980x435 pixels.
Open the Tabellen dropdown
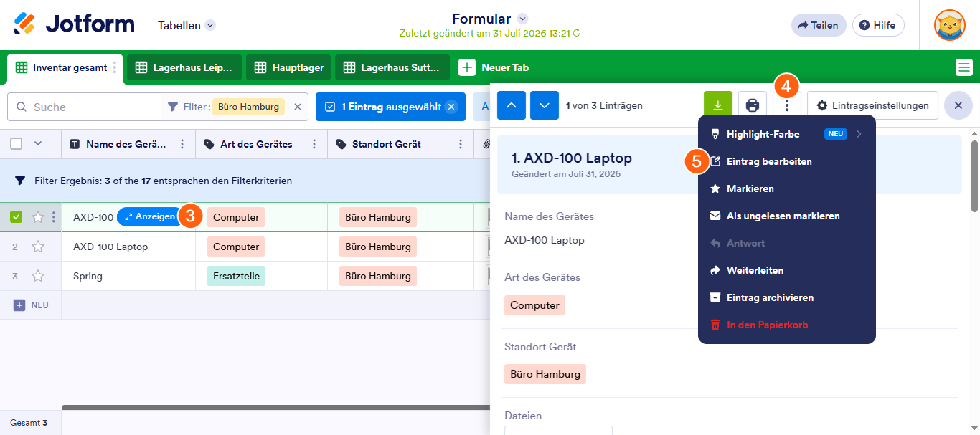pyautogui.click(x=187, y=25)
